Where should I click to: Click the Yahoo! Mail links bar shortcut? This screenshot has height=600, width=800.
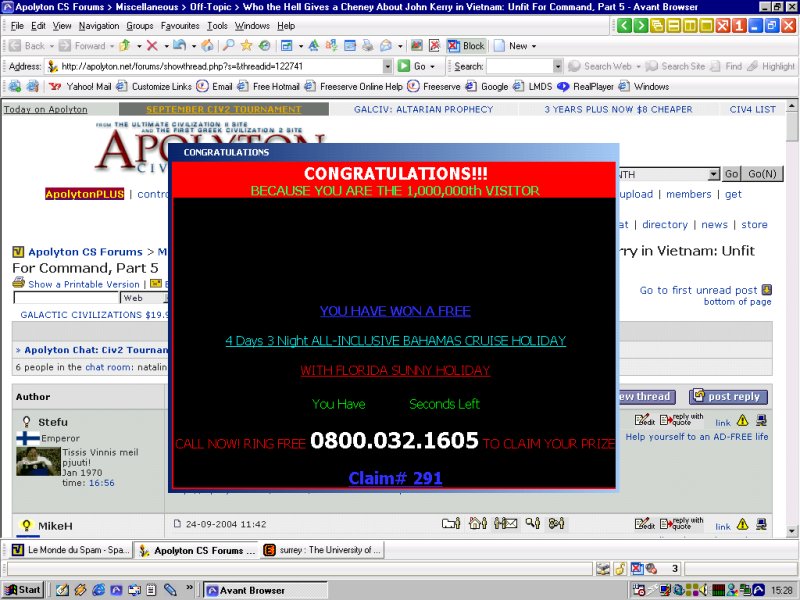tap(81, 87)
